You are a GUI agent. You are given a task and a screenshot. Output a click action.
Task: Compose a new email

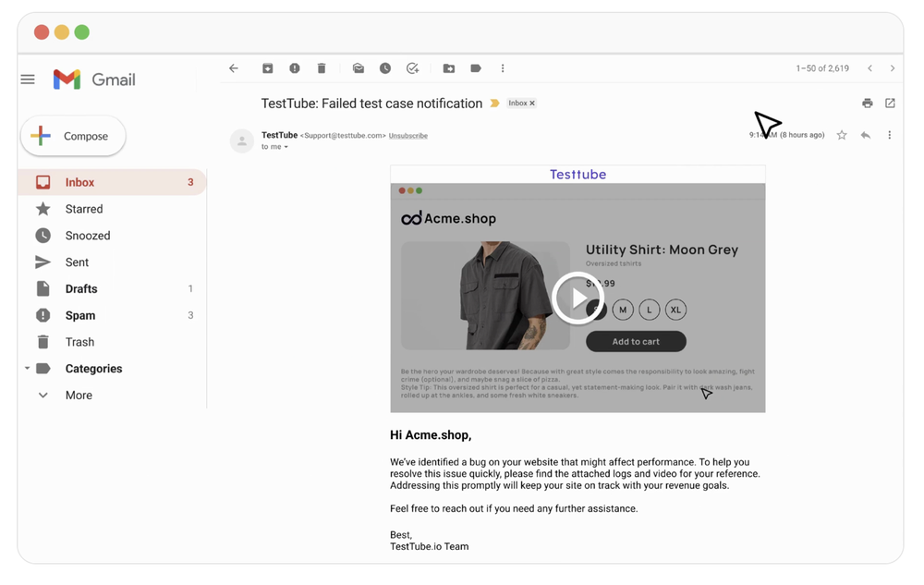pos(73,136)
